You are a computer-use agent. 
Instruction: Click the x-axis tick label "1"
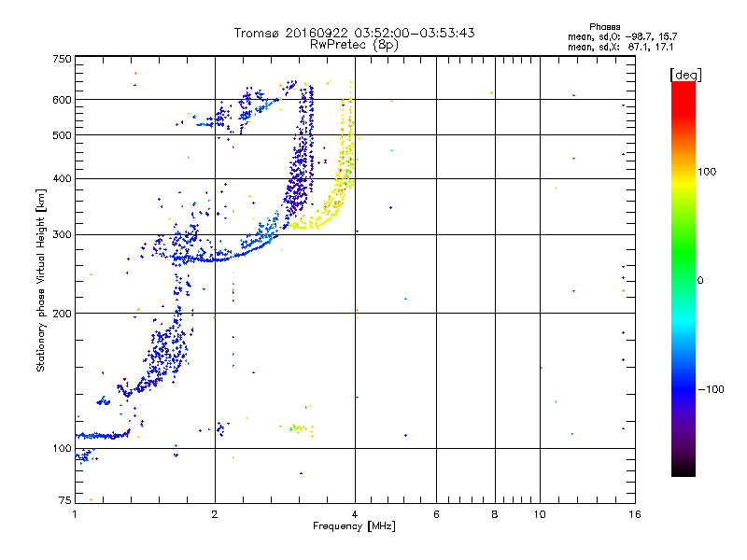[75, 514]
